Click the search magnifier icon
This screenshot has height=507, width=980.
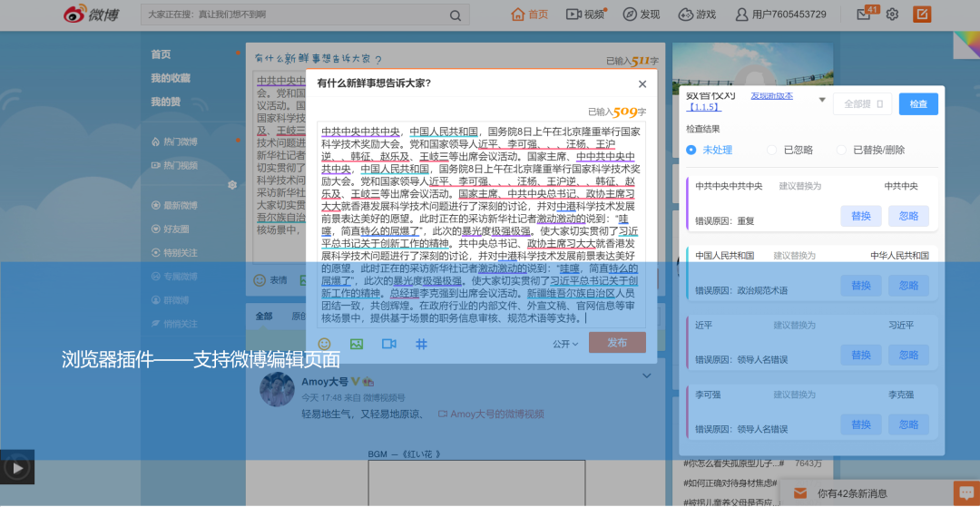456,15
